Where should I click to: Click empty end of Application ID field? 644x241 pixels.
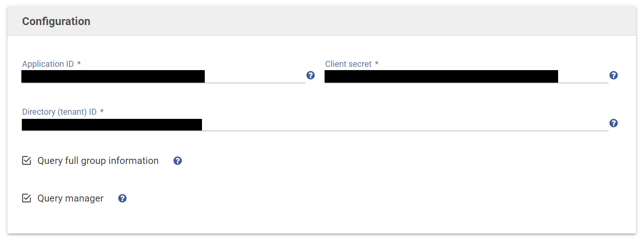tap(255, 76)
